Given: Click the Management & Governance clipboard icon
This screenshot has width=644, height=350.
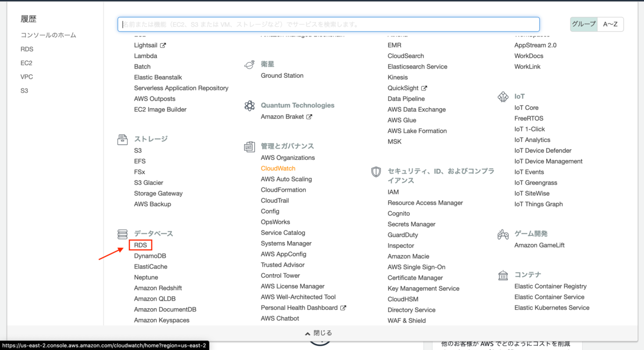Looking at the screenshot, I should coord(249,146).
